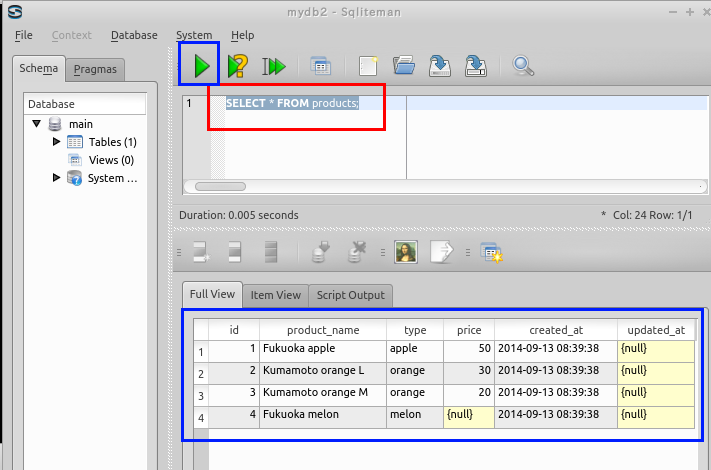This screenshot has width=711, height=470.
Task: Select the Script Output tab
Action: [x=351, y=295]
